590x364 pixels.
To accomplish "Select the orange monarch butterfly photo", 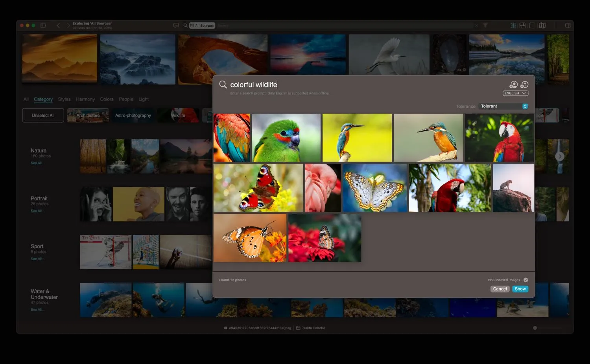I will [x=250, y=238].
